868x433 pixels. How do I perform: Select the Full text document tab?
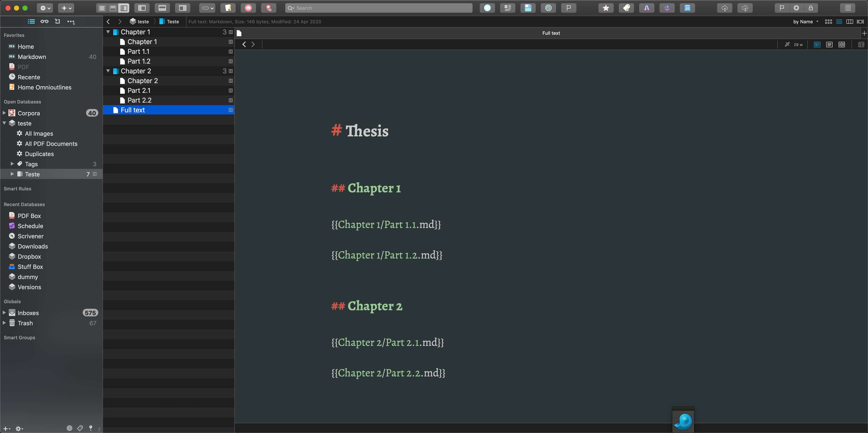[551, 33]
